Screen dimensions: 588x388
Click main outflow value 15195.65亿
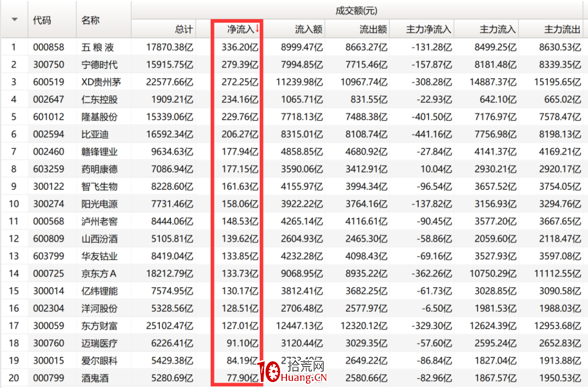pos(558,82)
